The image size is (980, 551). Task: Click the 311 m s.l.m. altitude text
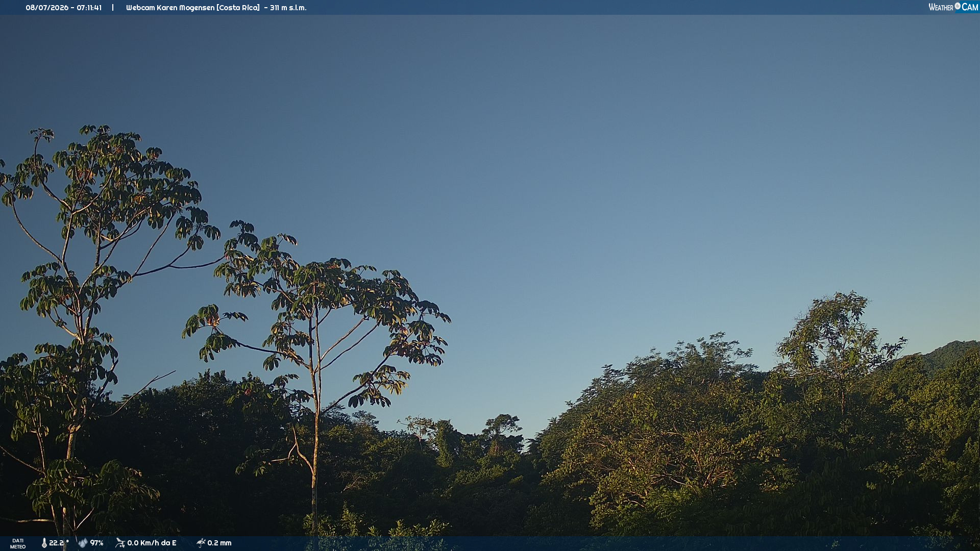(x=288, y=8)
